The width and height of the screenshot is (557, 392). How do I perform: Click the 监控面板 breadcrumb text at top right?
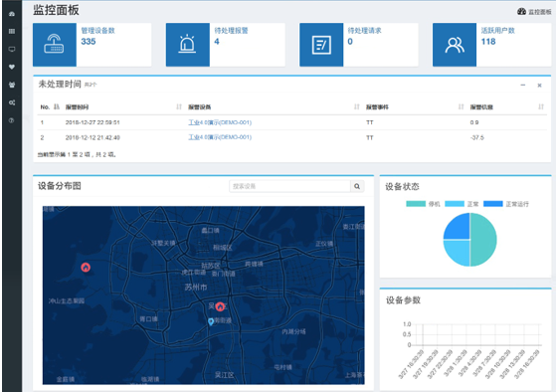point(539,12)
